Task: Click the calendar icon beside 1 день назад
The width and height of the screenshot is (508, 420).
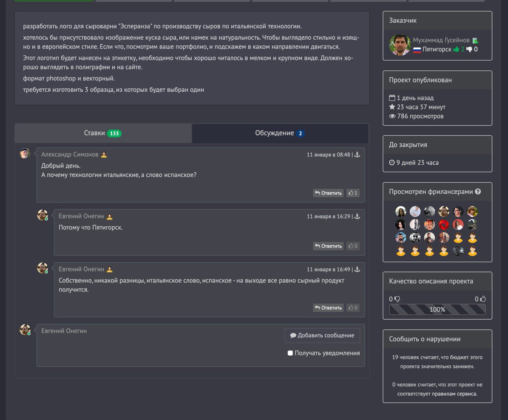Action: 392,98
